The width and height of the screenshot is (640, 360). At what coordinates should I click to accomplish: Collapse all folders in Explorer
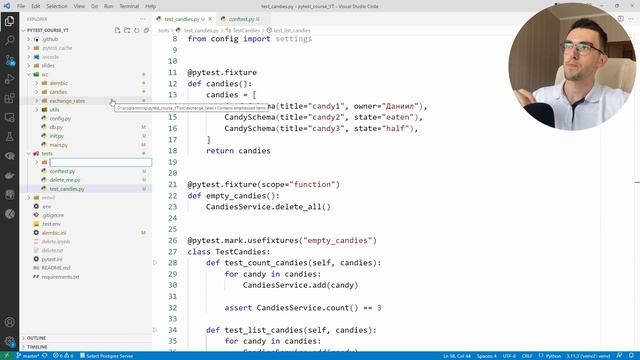pyautogui.click(x=146, y=30)
